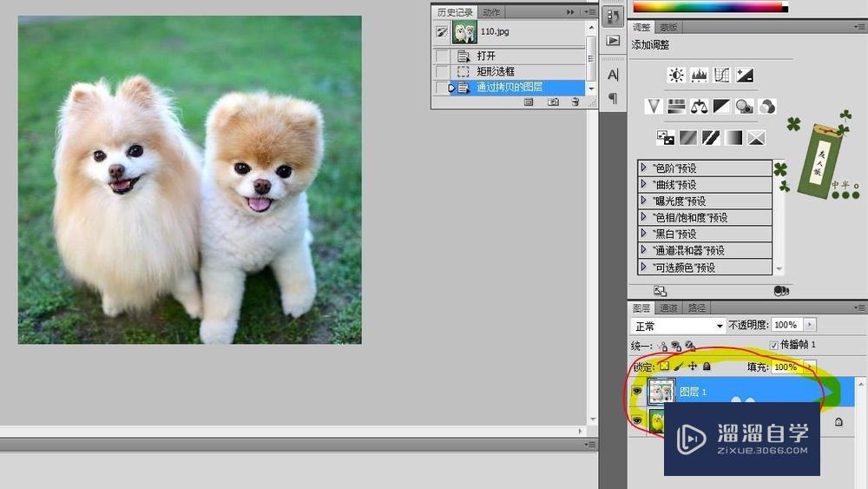
Task: Add a Curves adjustment
Action: click(722, 75)
